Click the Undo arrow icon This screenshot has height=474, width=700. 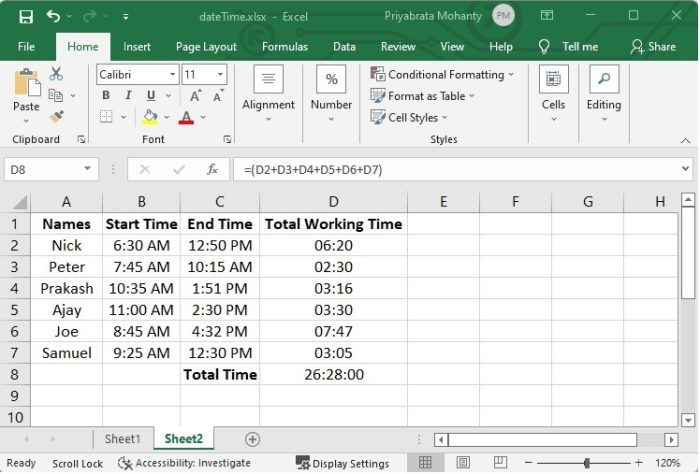[53, 17]
